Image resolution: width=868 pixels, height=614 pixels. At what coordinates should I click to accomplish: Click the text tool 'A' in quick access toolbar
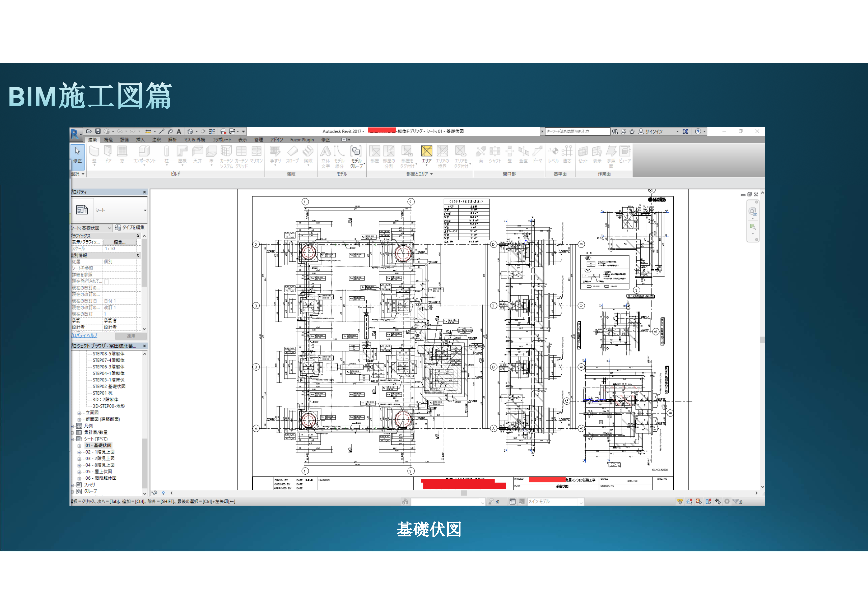point(179,132)
